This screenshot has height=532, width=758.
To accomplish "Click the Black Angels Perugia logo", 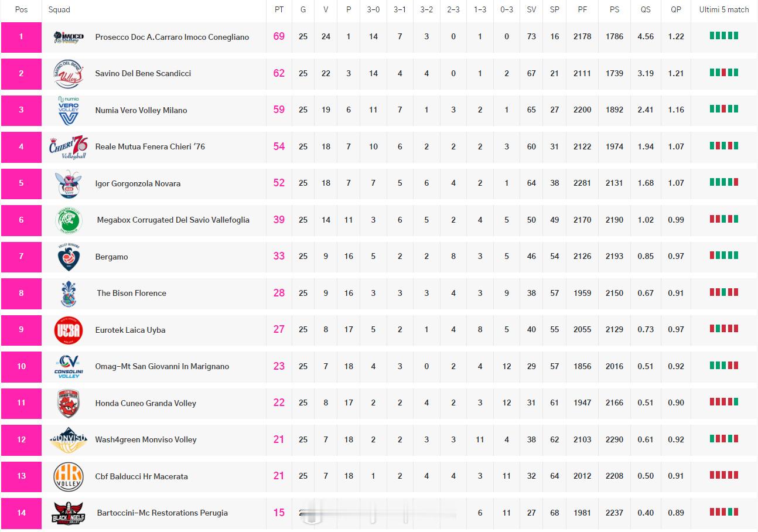I will pyautogui.click(x=69, y=513).
